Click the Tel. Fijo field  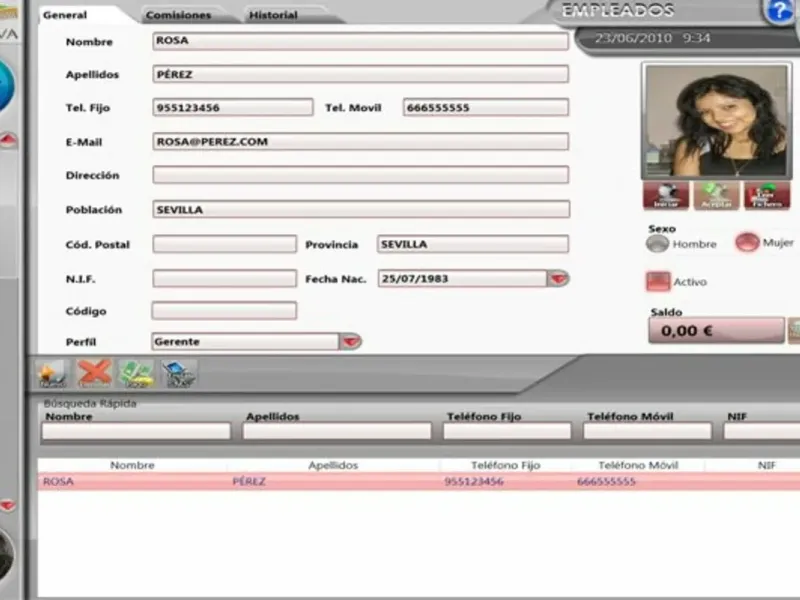(233, 107)
